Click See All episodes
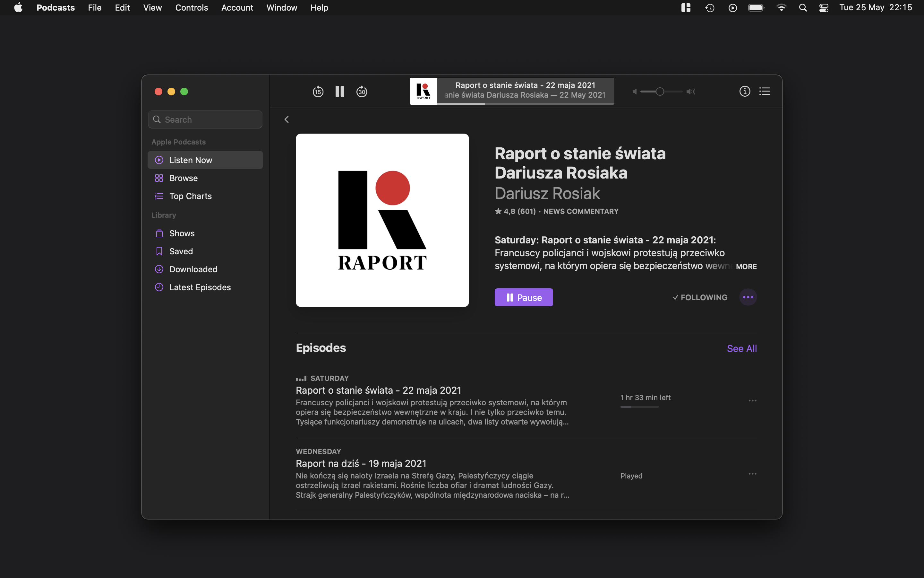The width and height of the screenshot is (924, 578). (741, 348)
